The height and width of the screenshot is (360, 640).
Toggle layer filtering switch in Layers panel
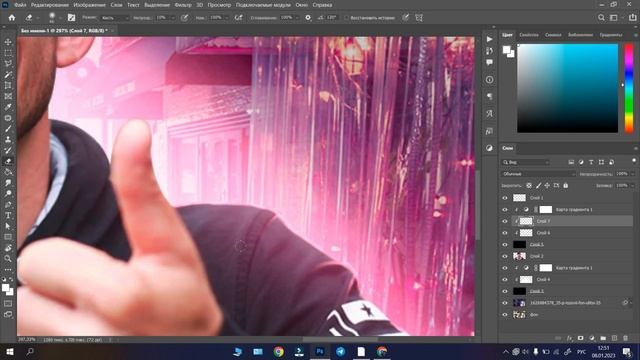(633, 161)
